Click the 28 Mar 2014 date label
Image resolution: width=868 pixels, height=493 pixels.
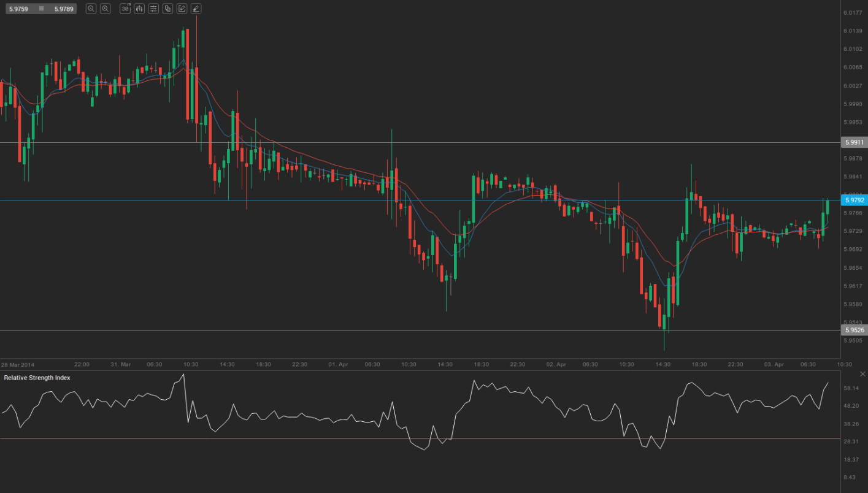(19, 364)
